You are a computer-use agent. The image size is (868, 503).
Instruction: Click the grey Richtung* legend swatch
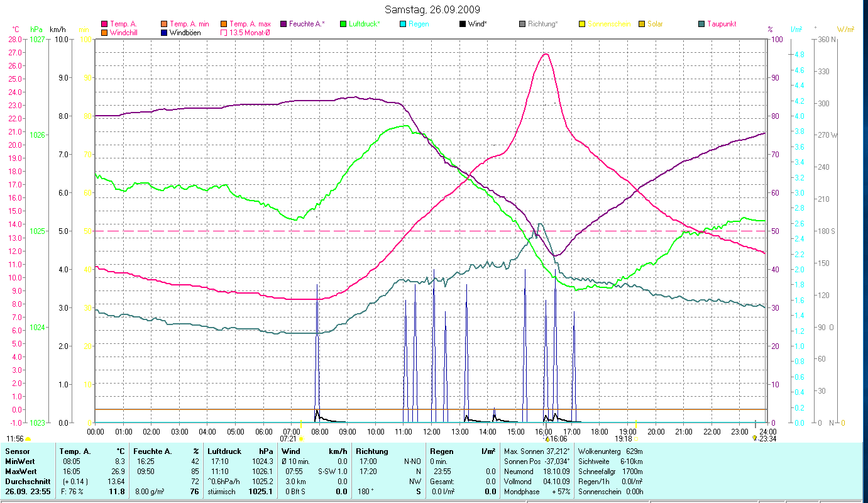tap(522, 24)
